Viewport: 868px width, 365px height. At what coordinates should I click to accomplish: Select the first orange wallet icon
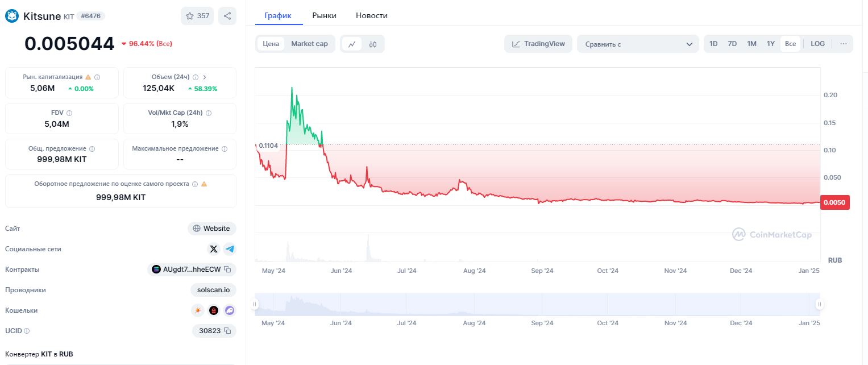click(x=198, y=310)
